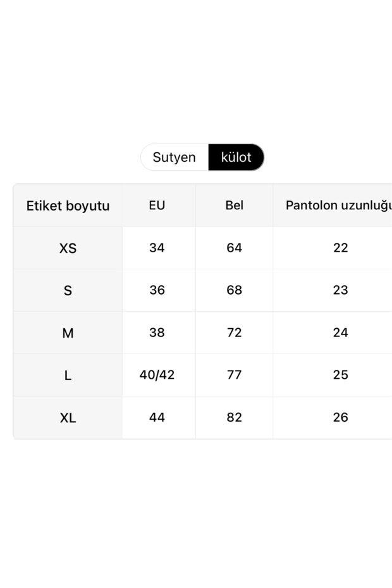Viewport: 392px width, 588px height.
Task: Select the XS size row label
Action: [x=68, y=248]
